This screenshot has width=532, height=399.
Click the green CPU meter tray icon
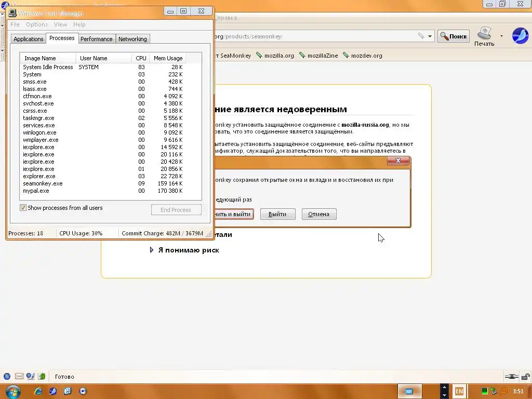click(x=485, y=391)
